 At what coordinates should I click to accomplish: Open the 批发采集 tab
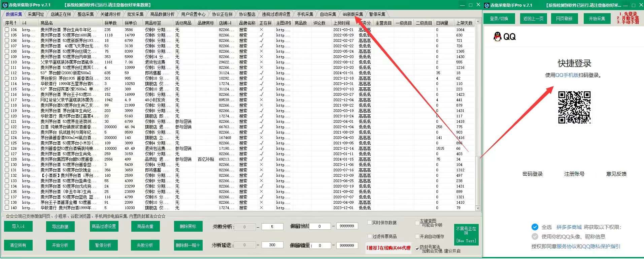[x=135, y=14]
